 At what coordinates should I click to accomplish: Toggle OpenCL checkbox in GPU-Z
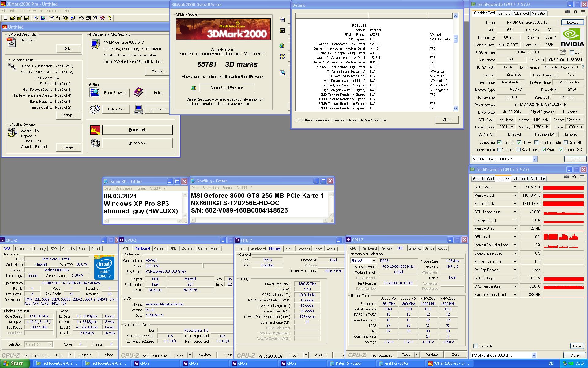tap(499, 143)
